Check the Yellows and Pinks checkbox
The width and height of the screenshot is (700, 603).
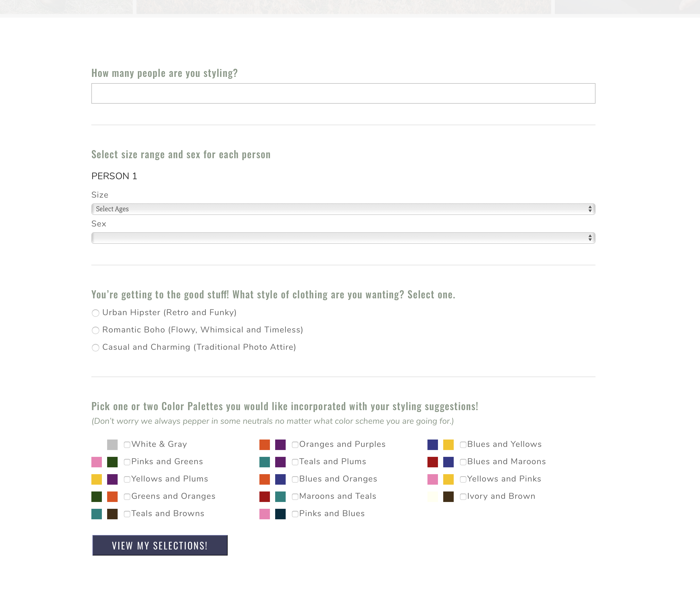[463, 479]
